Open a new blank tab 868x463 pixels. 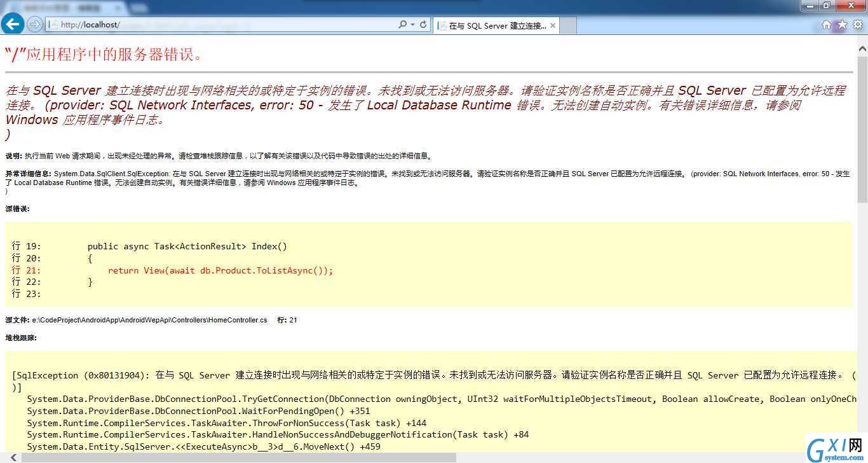click(569, 25)
